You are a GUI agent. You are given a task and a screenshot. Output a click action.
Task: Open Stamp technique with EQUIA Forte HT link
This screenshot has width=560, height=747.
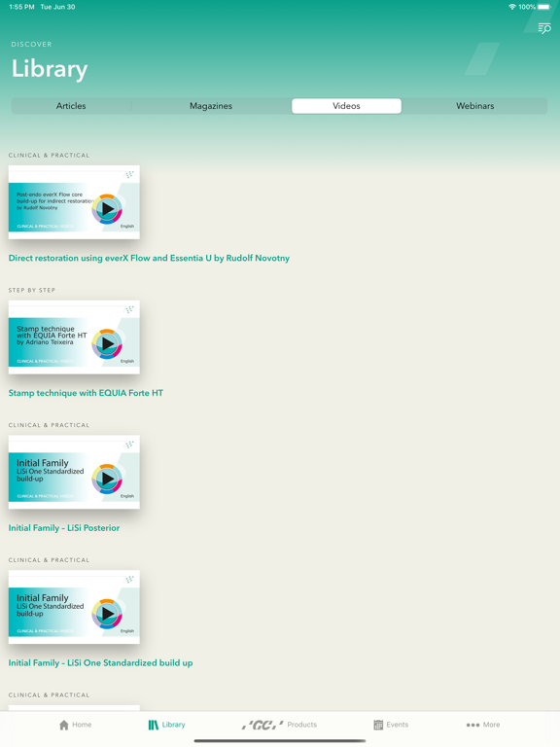point(86,393)
